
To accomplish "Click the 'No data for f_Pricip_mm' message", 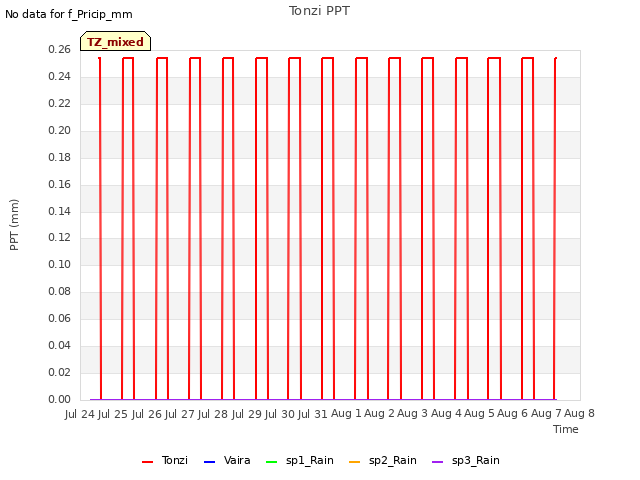I will coord(69,14).
